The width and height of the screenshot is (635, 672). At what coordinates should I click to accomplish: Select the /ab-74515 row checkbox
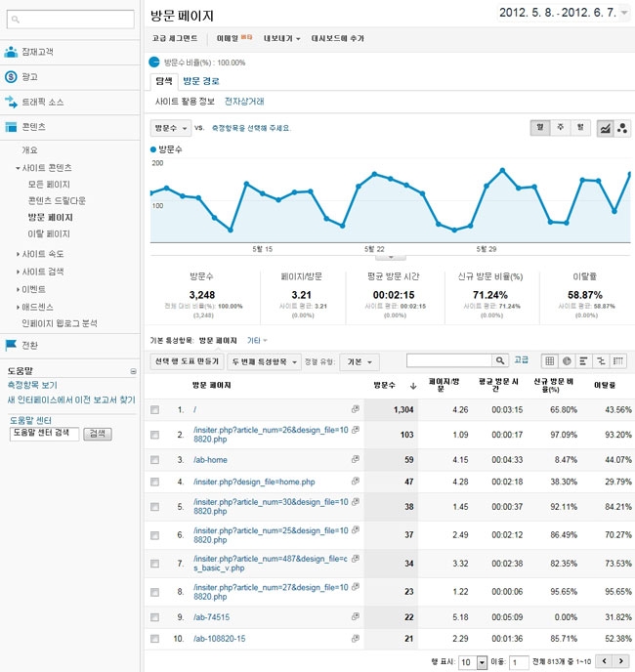pos(154,617)
